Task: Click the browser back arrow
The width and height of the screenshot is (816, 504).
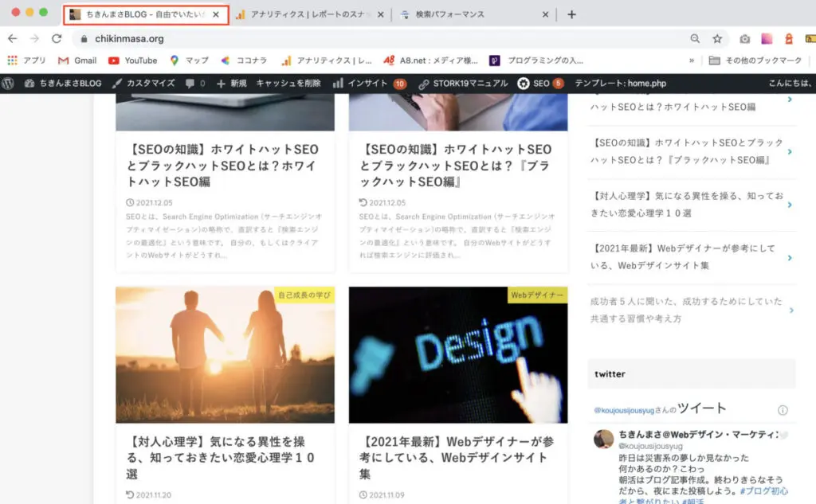Action: click(x=13, y=38)
